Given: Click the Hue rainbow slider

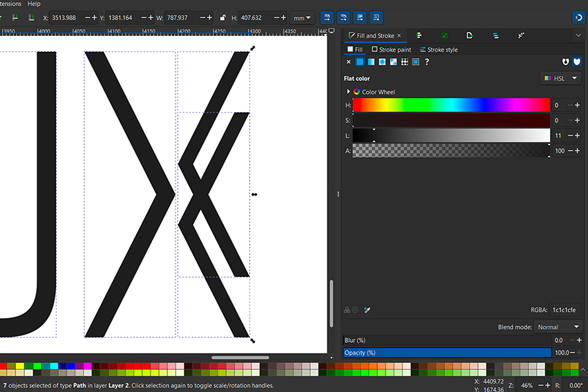Looking at the screenshot, I should (x=451, y=105).
